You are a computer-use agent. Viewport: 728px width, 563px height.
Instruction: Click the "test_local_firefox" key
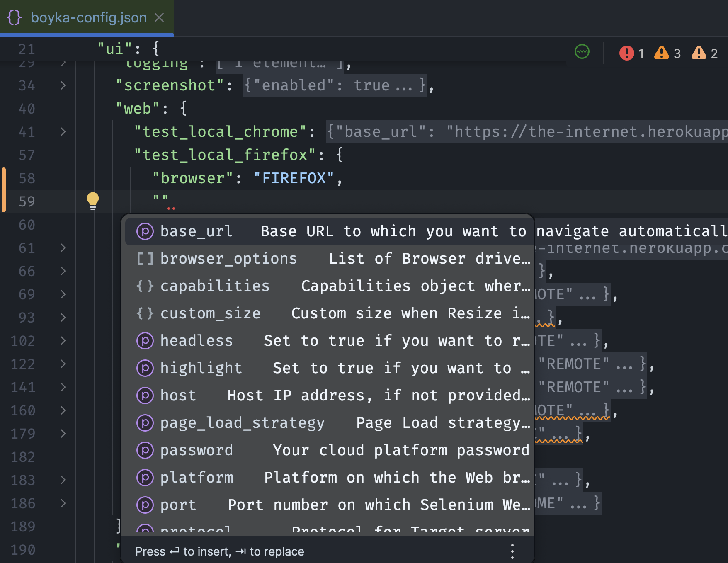pos(225,155)
